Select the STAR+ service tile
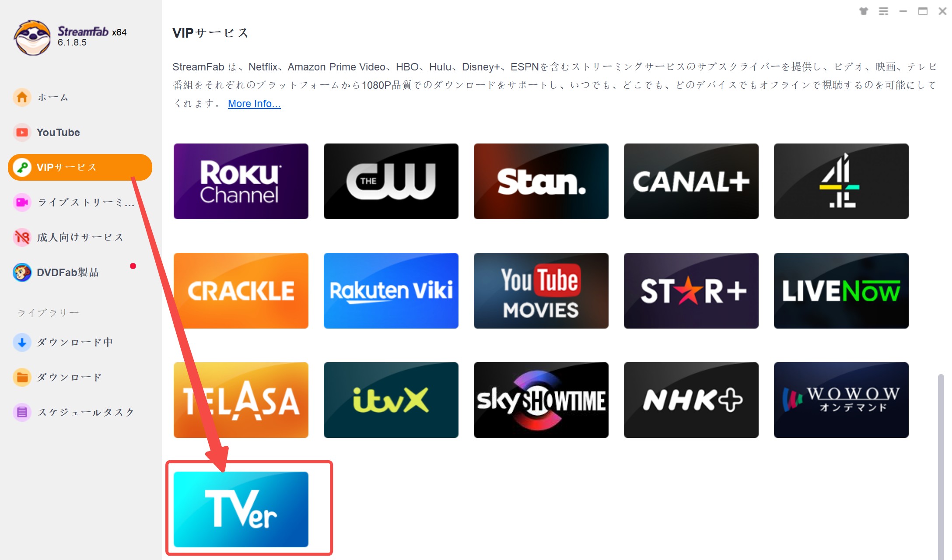952x560 pixels. coord(691,290)
